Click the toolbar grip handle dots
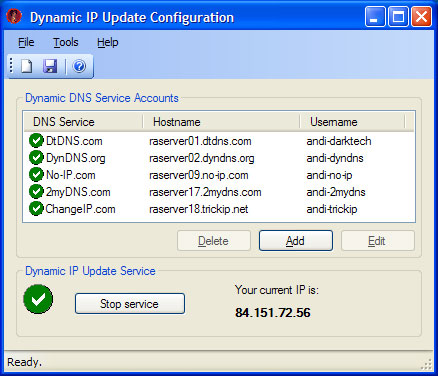Viewport: 438px width, 376px height. (x=11, y=66)
